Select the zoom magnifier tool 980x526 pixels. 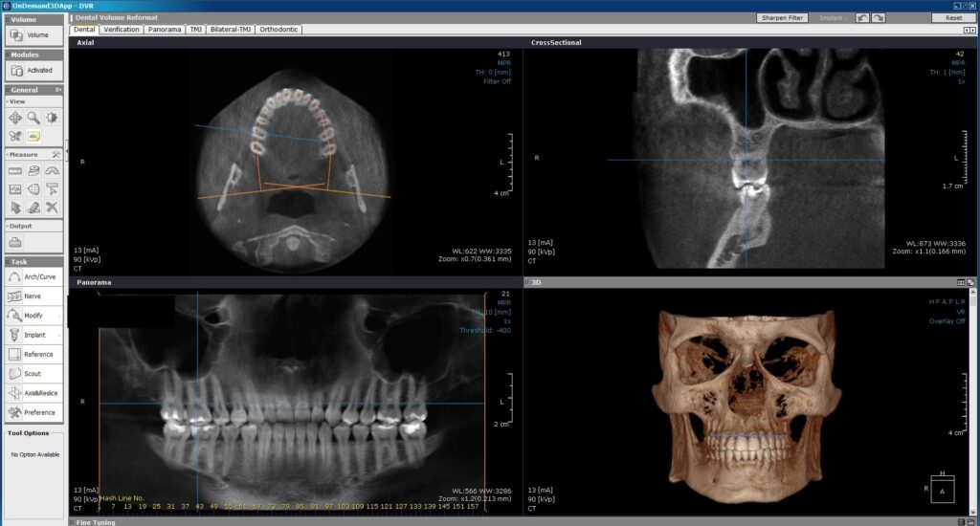click(x=33, y=118)
